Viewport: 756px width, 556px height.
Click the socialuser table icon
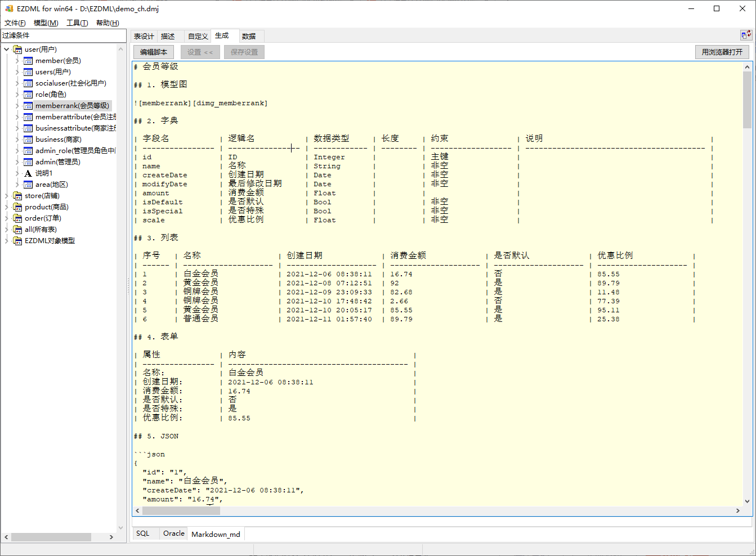[28, 83]
